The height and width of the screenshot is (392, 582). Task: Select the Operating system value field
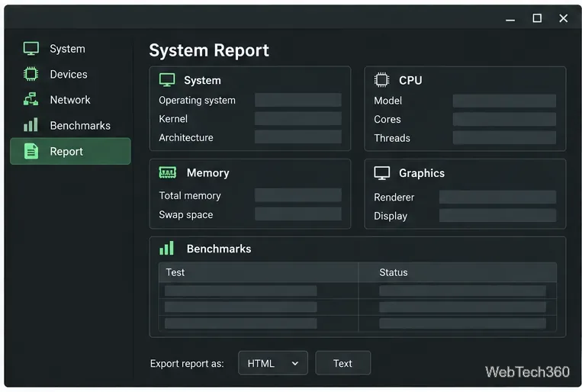click(x=298, y=100)
